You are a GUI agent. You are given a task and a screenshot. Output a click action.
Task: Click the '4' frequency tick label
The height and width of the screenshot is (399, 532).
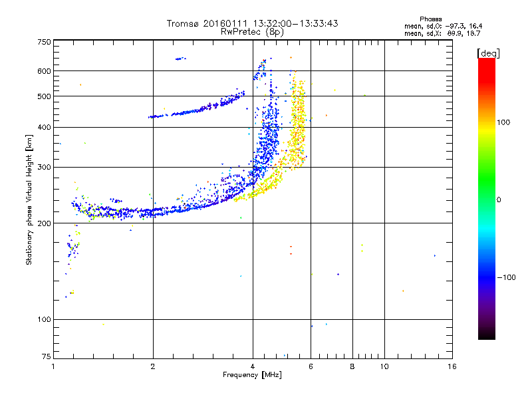(x=253, y=366)
